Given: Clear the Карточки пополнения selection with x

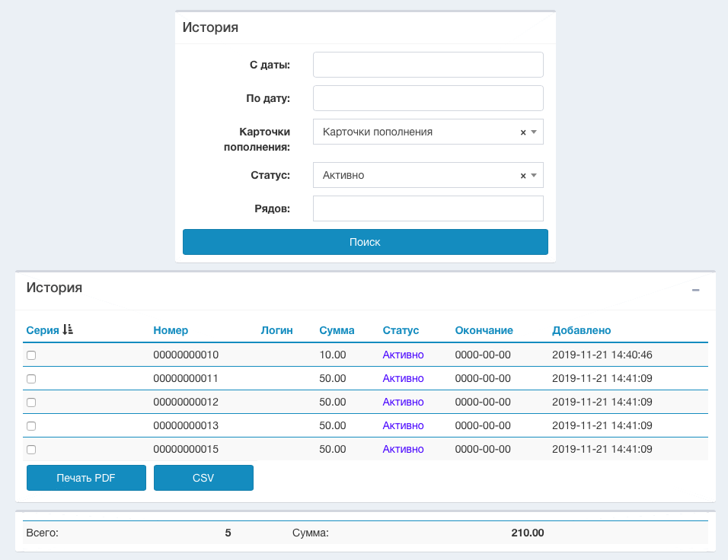Looking at the screenshot, I should coord(523,132).
